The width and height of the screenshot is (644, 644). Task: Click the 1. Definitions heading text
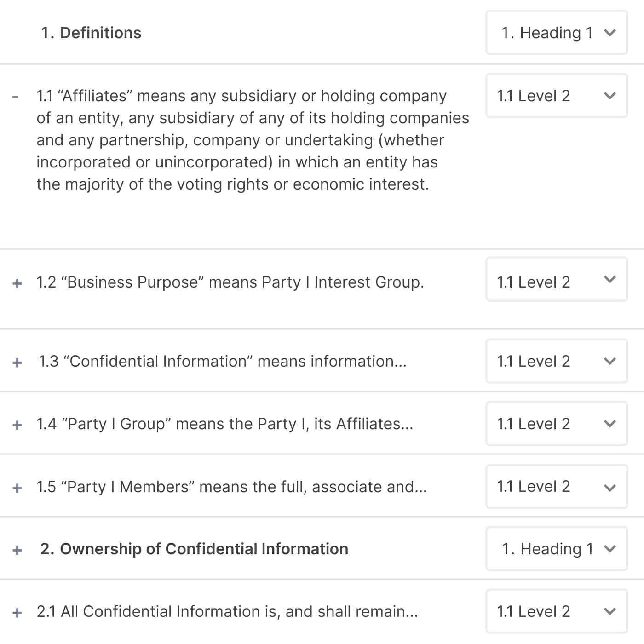tap(91, 33)
